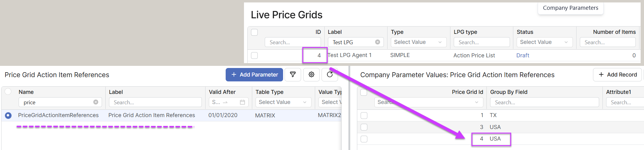This screenshot has height=150, width=644.
Task: Open the Valid After calendar picker
Action: (242, 102)
